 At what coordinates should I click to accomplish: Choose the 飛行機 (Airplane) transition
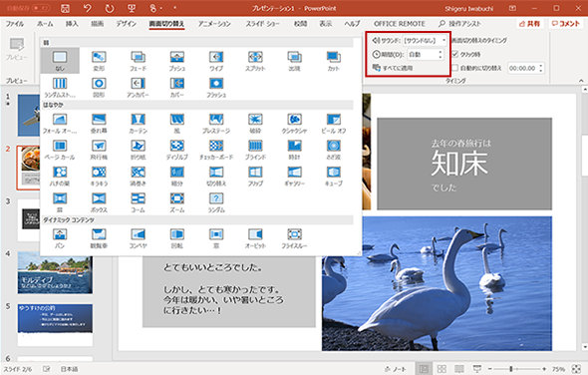(99, 150)
